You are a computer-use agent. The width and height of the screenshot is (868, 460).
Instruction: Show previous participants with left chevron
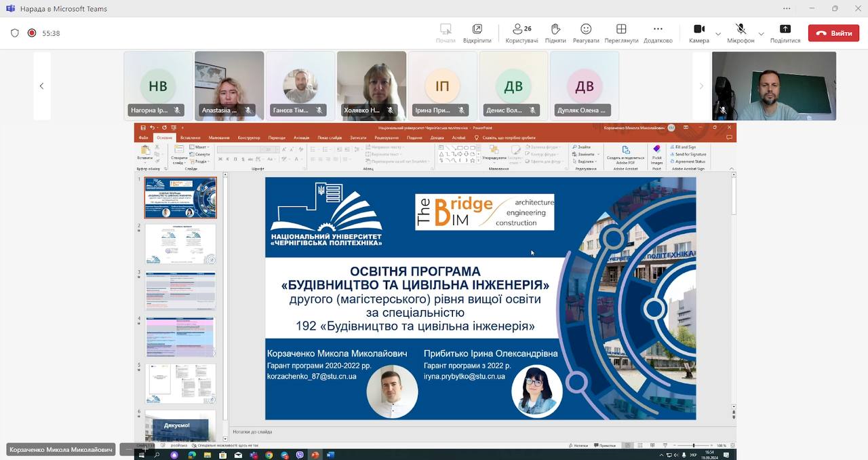pos(41,86)
